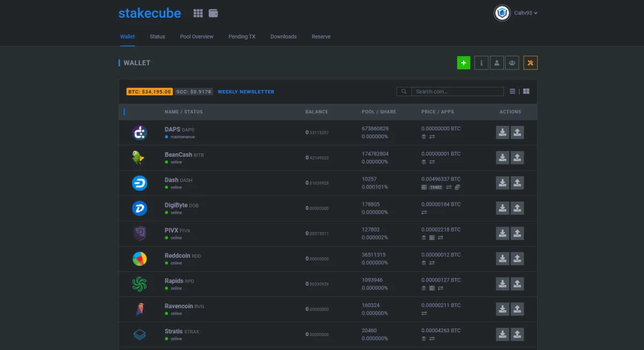Click the PIVX coin logo
Image resolution: width=644 pixels, height=350 pixels.
click(x=140, y=233)
